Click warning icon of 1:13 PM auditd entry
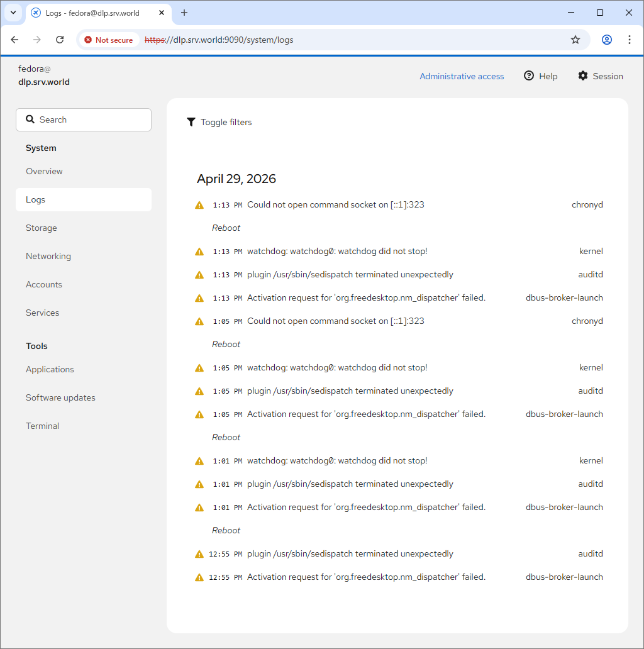 click(199, 275)
